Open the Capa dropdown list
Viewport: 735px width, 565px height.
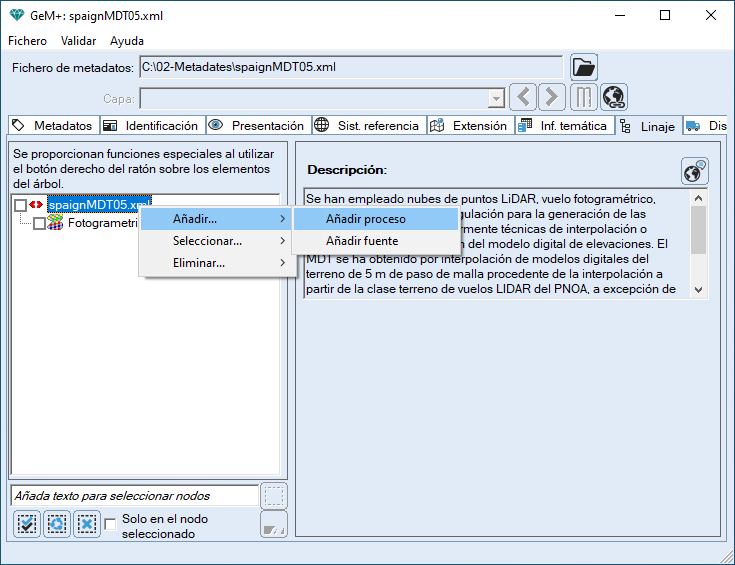(x=495, y=98)
